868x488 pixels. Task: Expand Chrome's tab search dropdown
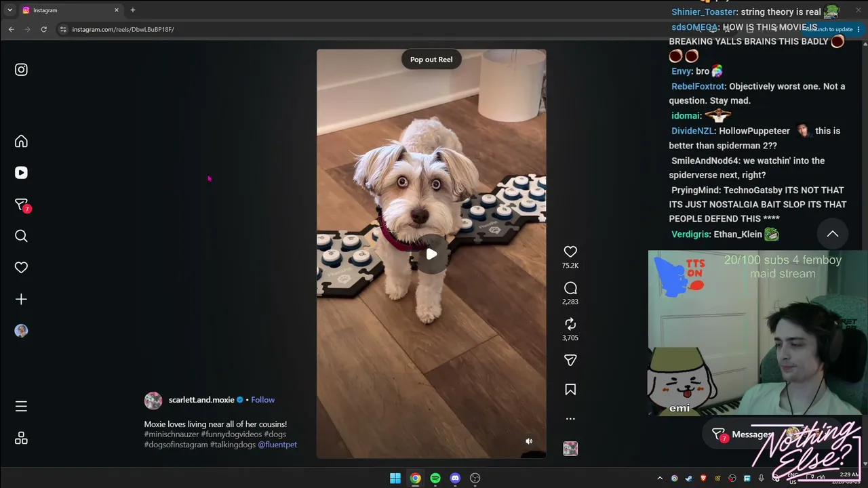pos(9,10)
